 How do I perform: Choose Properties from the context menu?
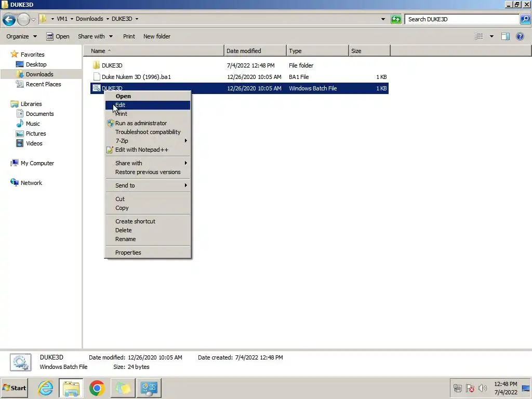148,252
